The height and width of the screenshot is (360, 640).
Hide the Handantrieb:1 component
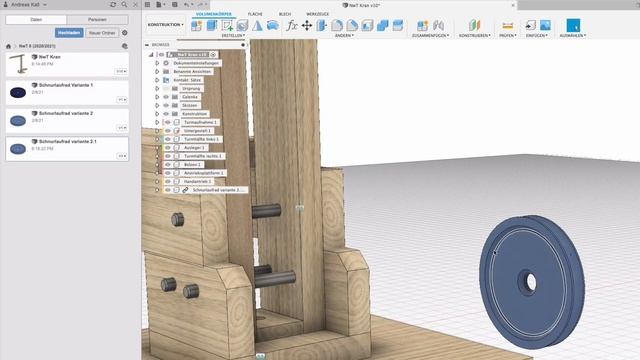(168, 181)
